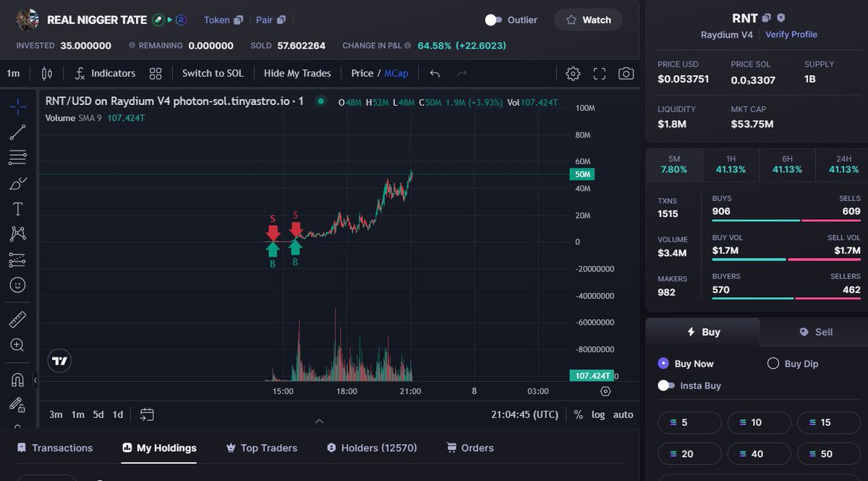Switch chart to MCap view
This screenshot has width=868, height=481.
coord(396,73)
